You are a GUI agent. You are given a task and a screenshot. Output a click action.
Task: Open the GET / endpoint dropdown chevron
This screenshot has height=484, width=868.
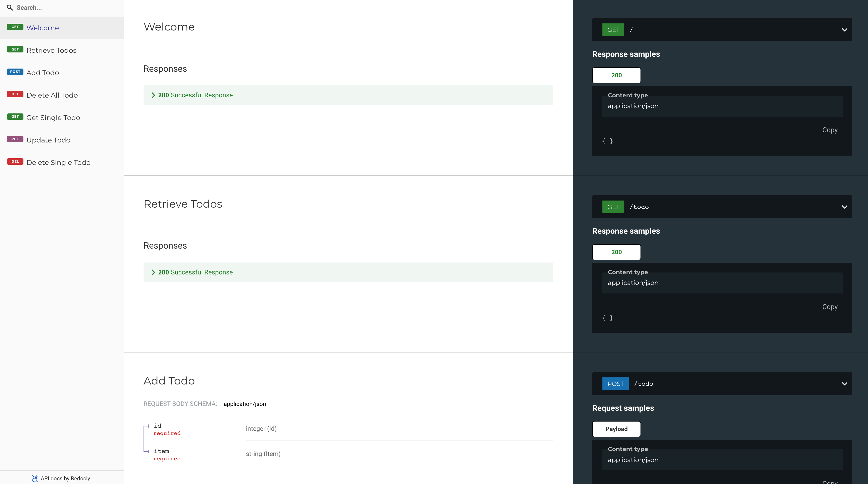click(844, 30)
